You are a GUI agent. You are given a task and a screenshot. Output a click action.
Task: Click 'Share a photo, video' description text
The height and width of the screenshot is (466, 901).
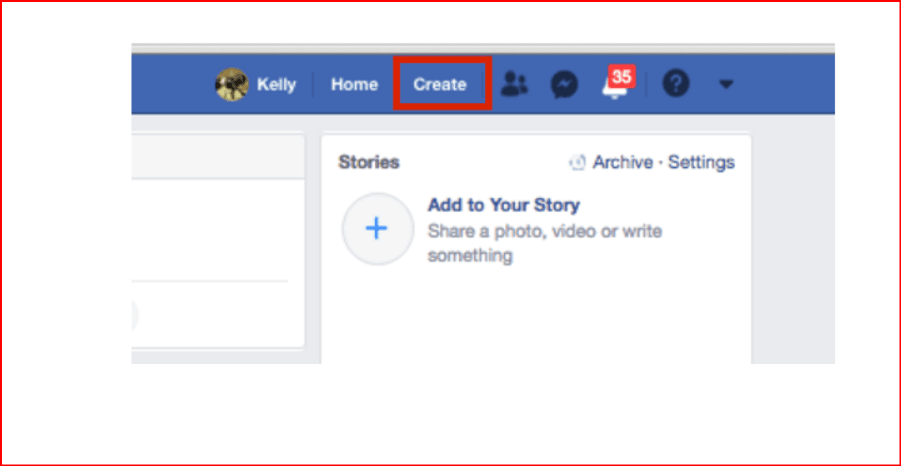coord(545,232)
